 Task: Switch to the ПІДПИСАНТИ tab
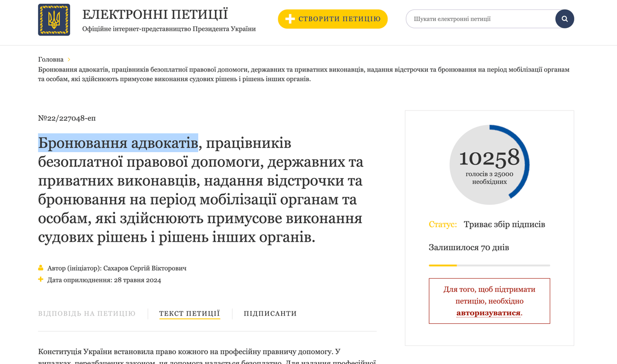pyautogui.click(x=270, y=313)
